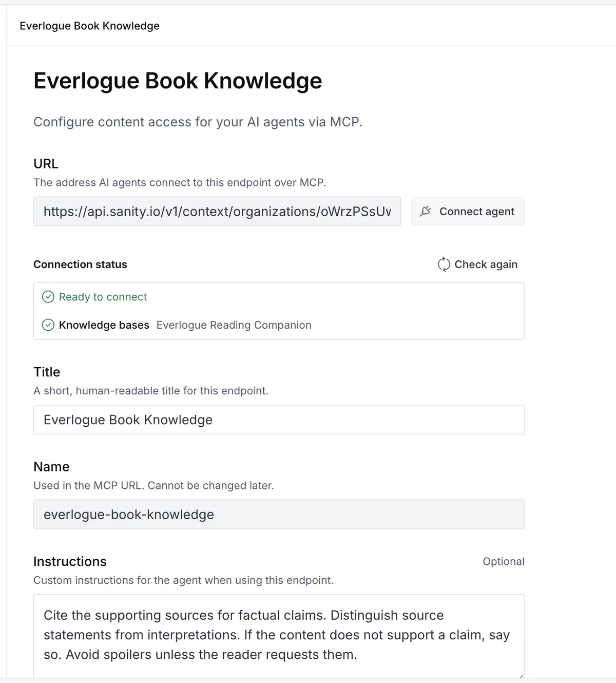Click the plug icon on Connect agent
This screenshot has height=683, width=616.
[x=426, y=211]
